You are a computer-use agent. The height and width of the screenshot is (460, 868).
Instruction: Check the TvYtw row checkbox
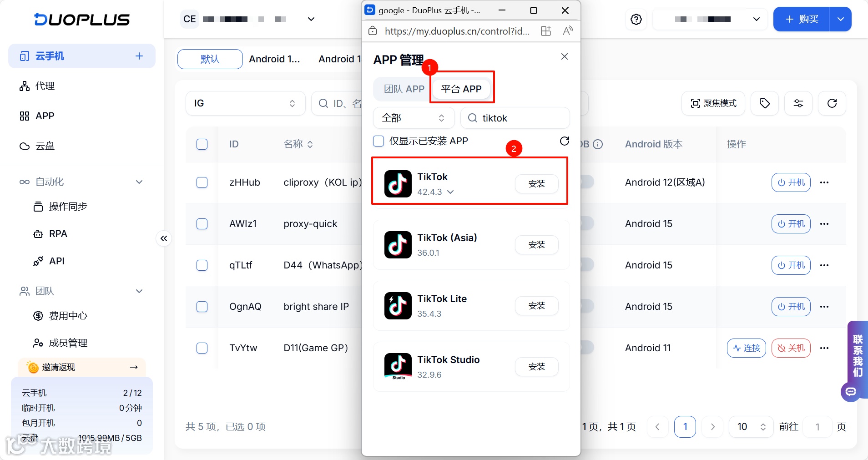(x=202, y=348)
